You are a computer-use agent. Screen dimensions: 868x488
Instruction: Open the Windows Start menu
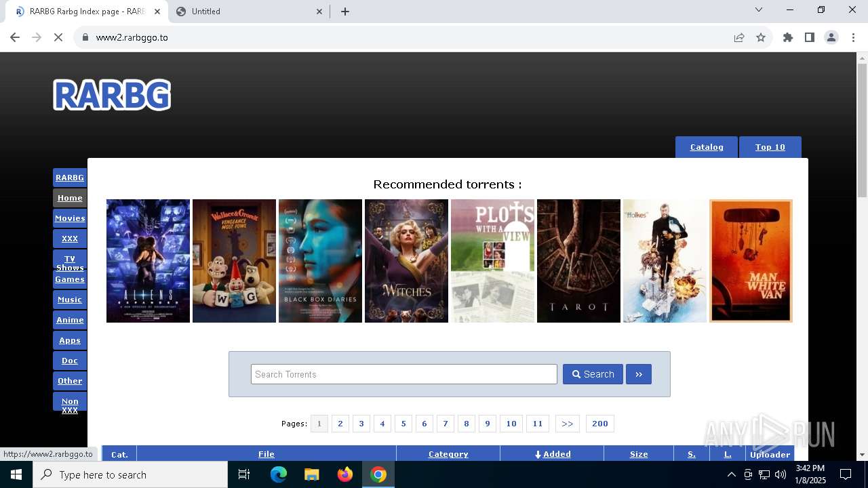(16, 474)
